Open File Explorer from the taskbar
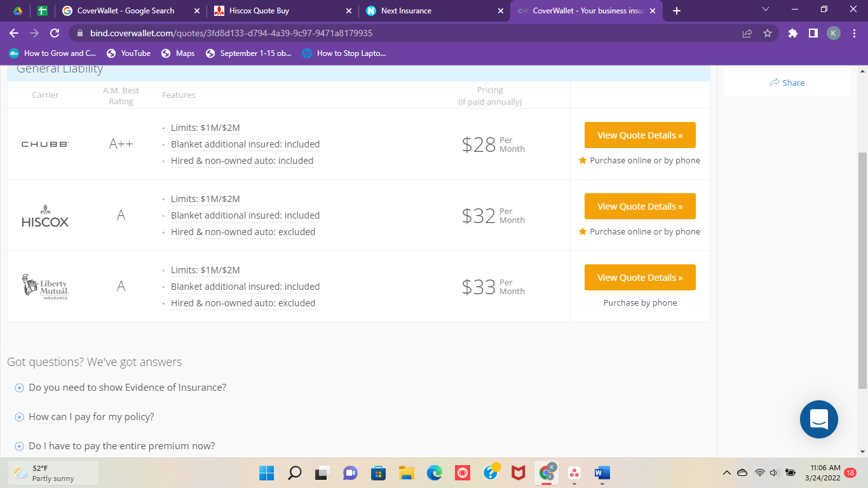 point(407,473)
